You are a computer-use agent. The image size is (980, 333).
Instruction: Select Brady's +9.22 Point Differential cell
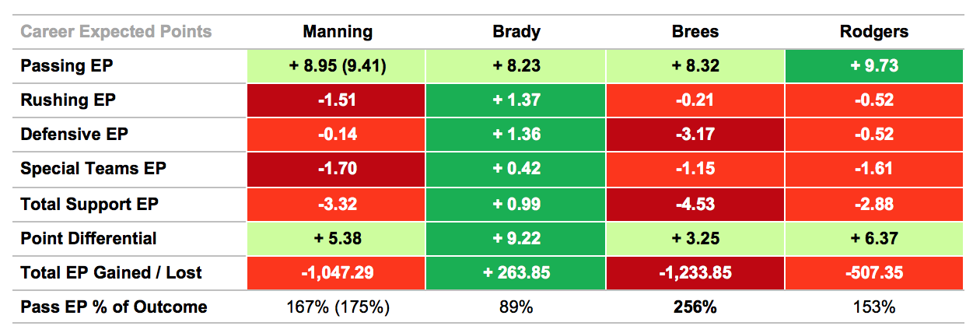coord(516,238)
